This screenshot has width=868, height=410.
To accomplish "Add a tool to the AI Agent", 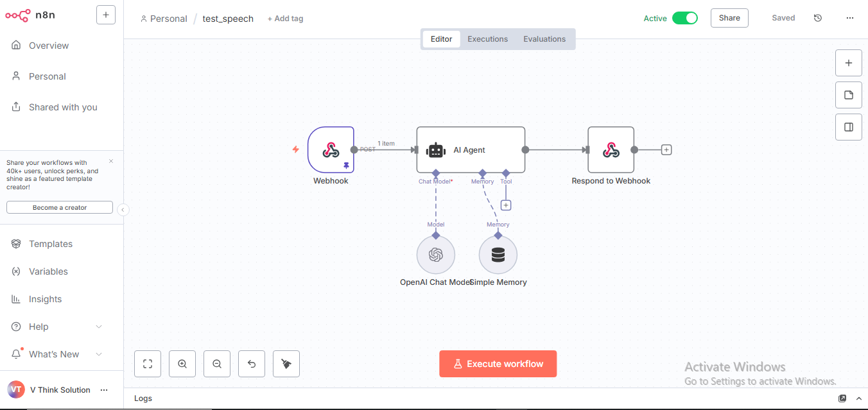I will coord(506,205).
